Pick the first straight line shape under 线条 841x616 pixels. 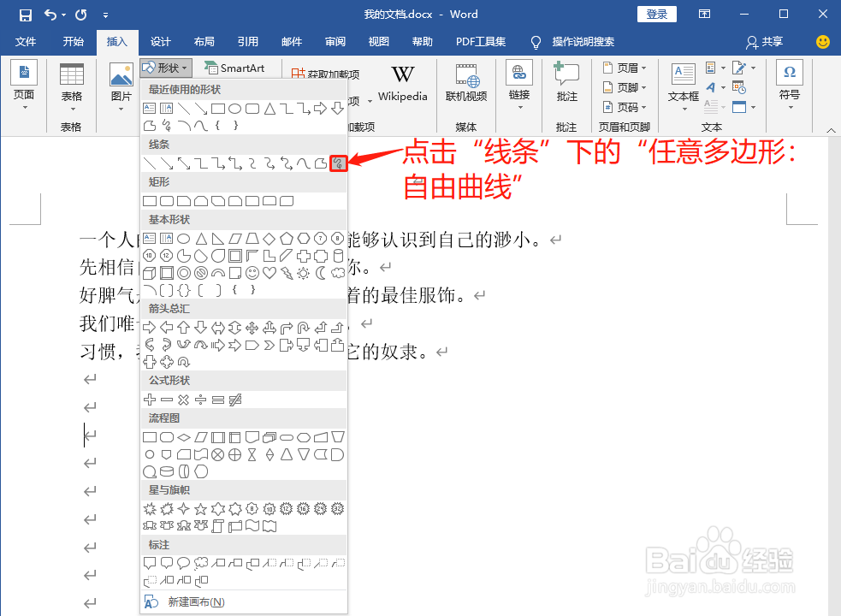coord(150,163)
